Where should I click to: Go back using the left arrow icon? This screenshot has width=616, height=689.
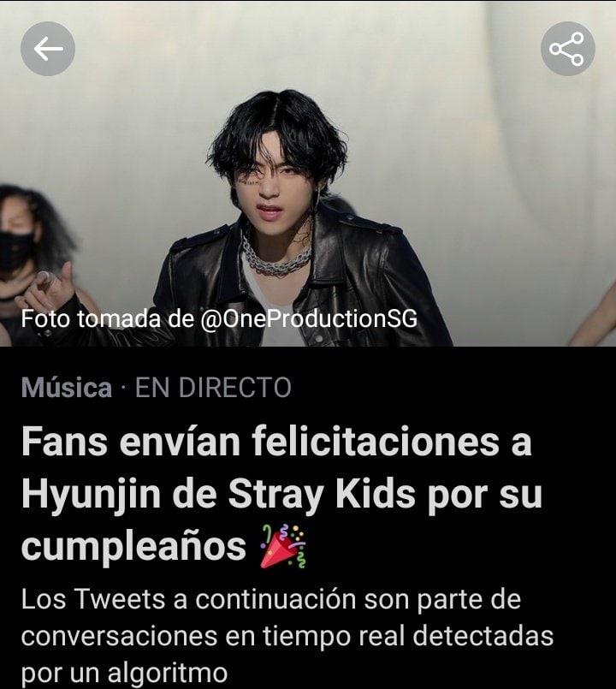click(47, 49)
